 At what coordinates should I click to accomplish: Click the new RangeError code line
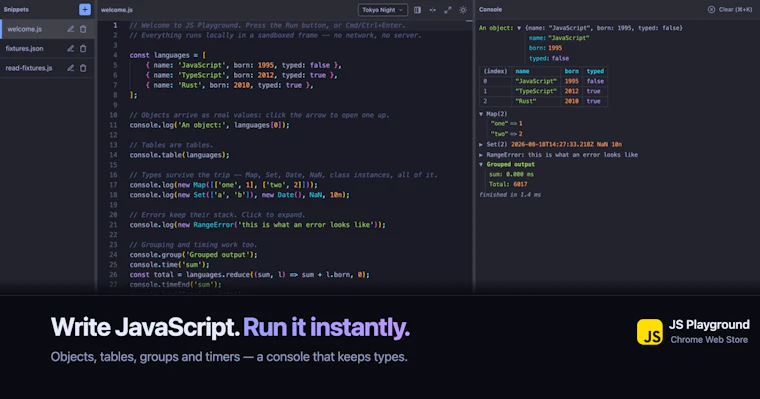(x=257, y=225)
